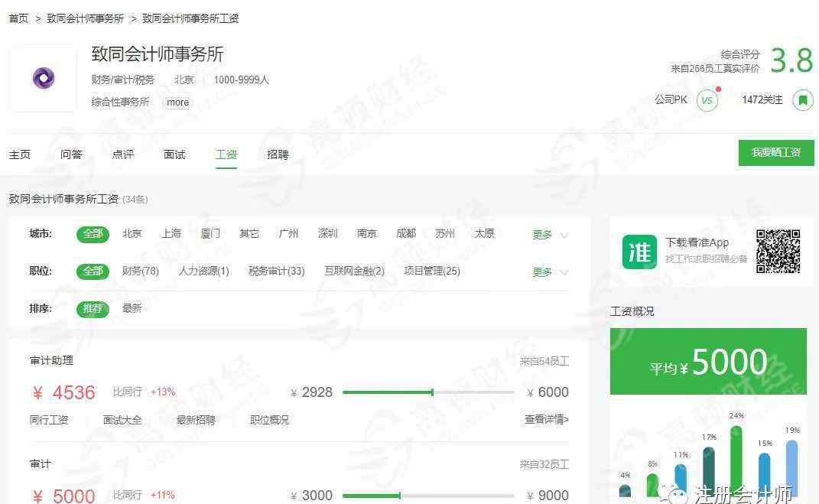Click 查看详情 for 审计助理
Viewport: 819px width, 504px height.
pyautogui.click(x=547, y=419)
